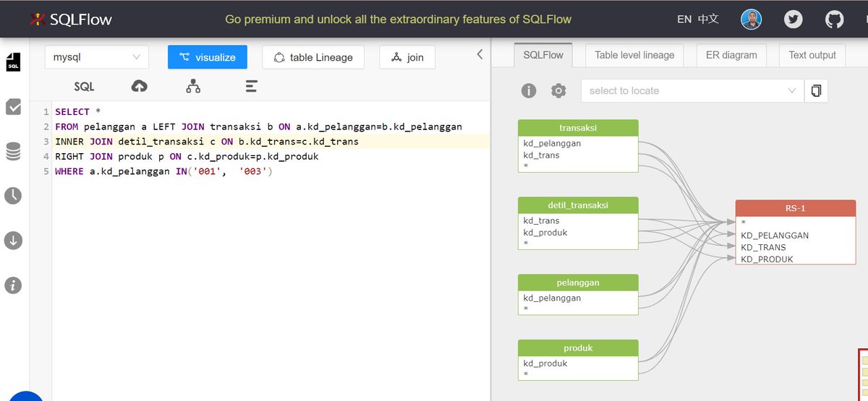Select the pelanggan table header

(x=578, y=283)
